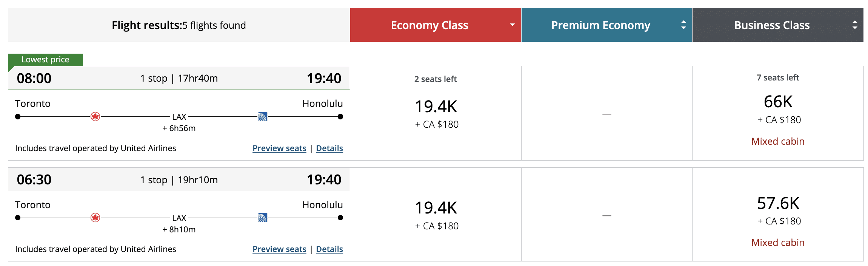Screen dimensions: 868x266
Task: Sort by Economy Class dropdown arrow
Action: (512, 25)
